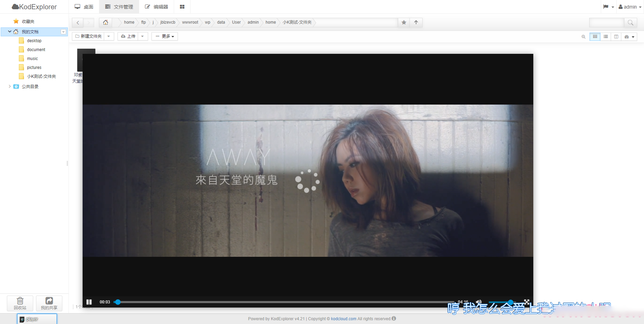
Task: Click the search magnifier button
Action: click(630, 23)
